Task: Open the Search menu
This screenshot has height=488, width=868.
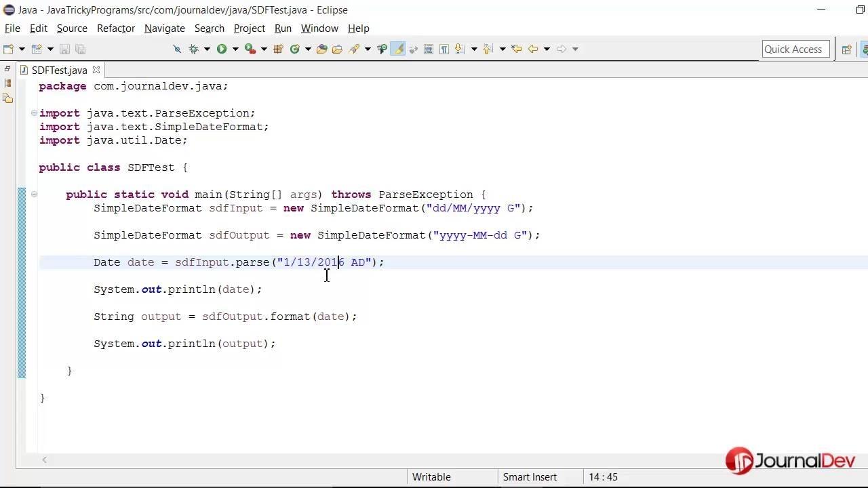Action: click(210, 28)
